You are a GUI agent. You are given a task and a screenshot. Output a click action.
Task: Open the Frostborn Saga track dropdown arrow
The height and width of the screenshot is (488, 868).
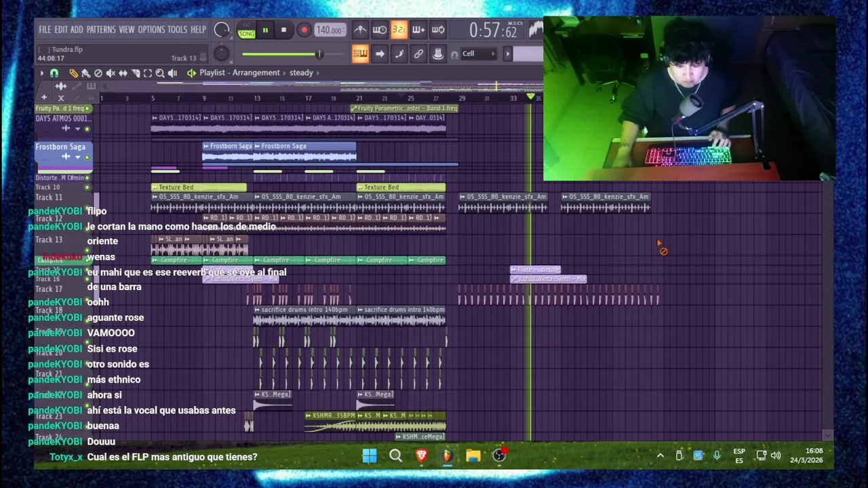pos(77,157)
